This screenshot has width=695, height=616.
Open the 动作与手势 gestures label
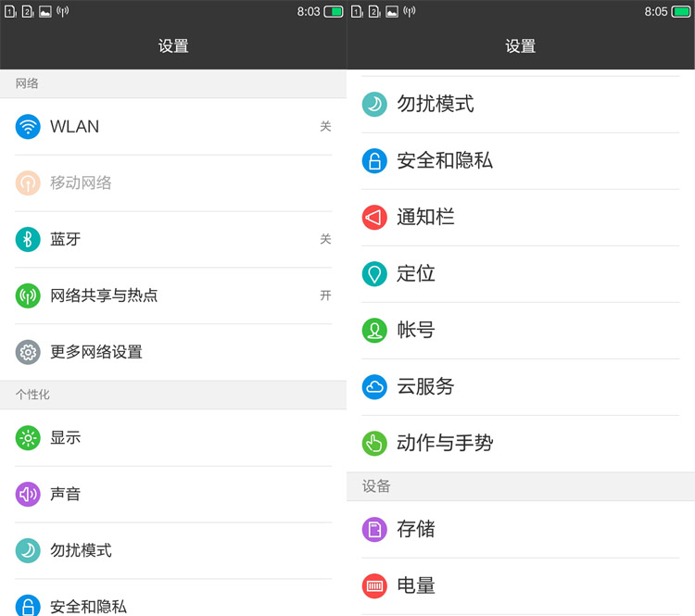445,443
